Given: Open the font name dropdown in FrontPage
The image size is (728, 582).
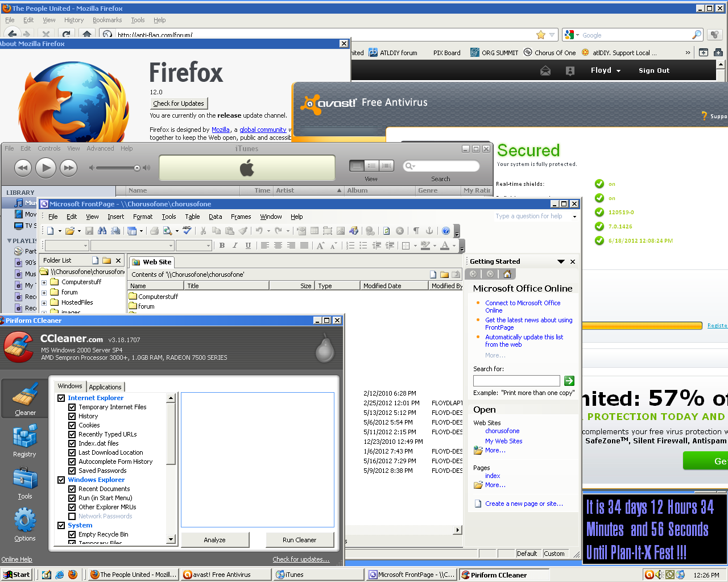Looking at the screenshot, I should (171, 246).
